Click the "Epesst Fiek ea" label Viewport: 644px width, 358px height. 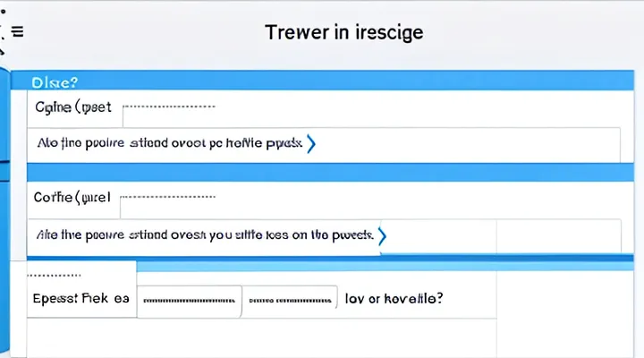coord(81,301)
